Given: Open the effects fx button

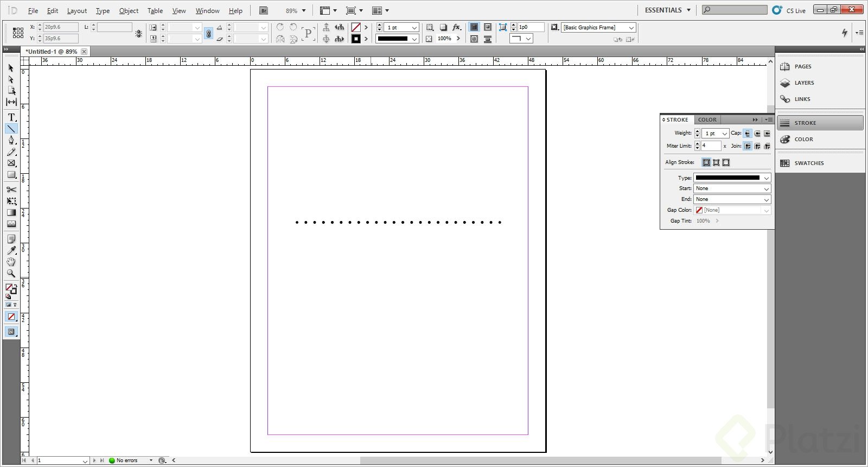Looking at the screenshot, I should click(457, 27).
